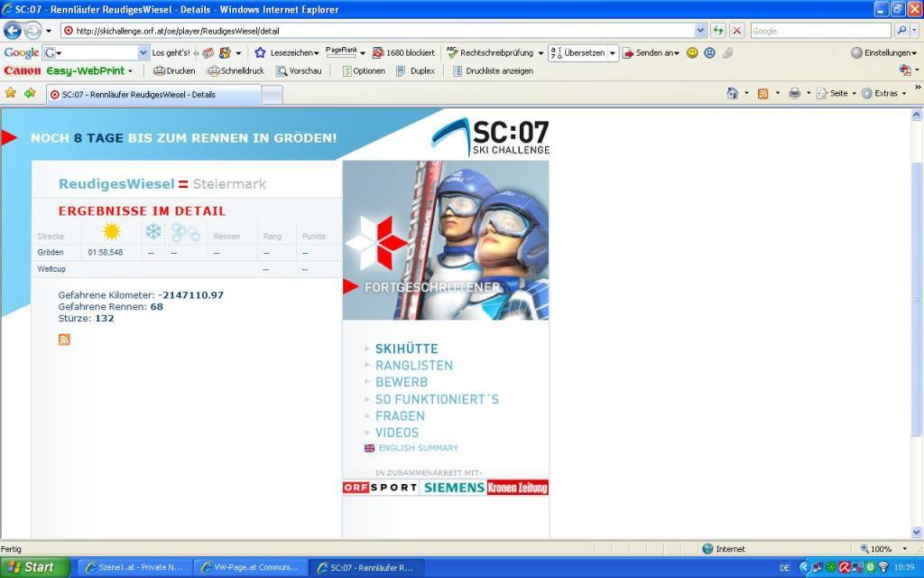Click the sun weather column icon

pos(112,232)
